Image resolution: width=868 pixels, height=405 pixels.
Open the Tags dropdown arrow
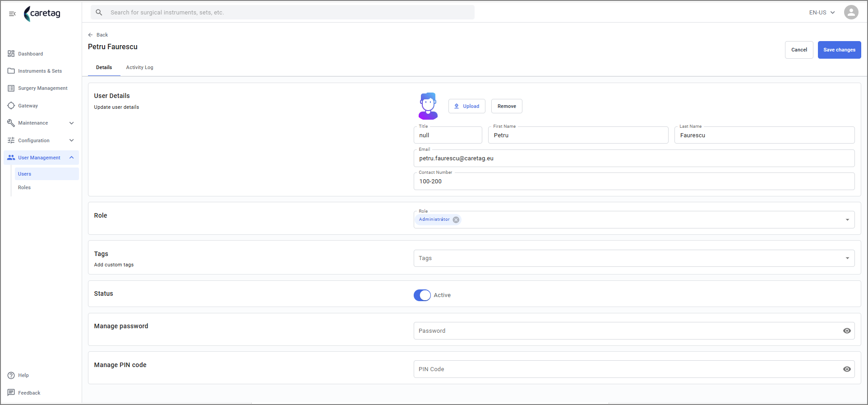pos(847,258)
